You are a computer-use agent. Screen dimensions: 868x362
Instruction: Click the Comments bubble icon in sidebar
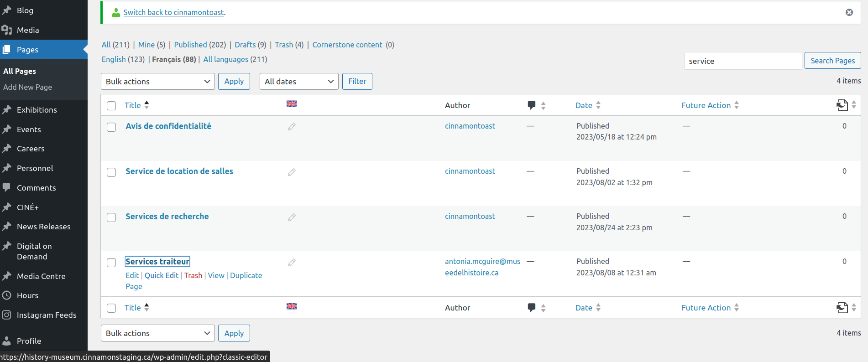click(7, 187)
